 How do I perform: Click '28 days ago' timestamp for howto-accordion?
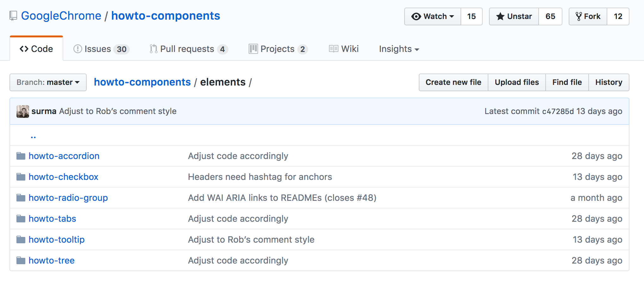597,156
